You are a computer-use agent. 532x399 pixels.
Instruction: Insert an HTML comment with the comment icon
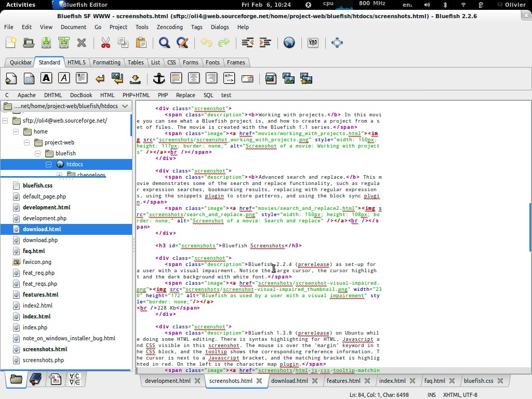coord(229,78)
